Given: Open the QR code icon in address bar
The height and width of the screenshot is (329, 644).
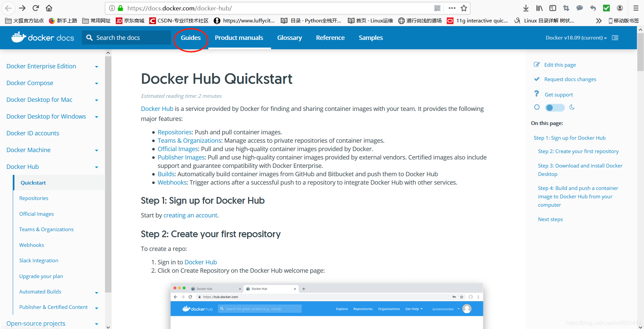Looking at the screenshot, I should click(x=437, y=8).
